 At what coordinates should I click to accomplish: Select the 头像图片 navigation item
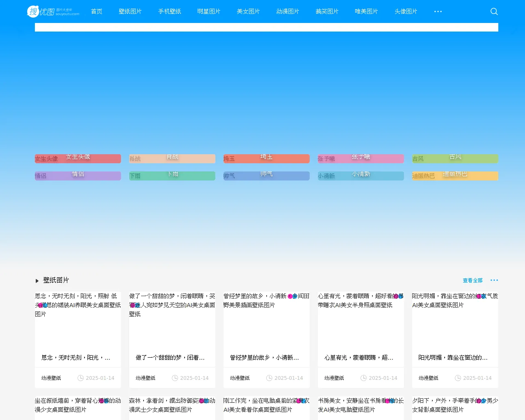pos(406,11)
